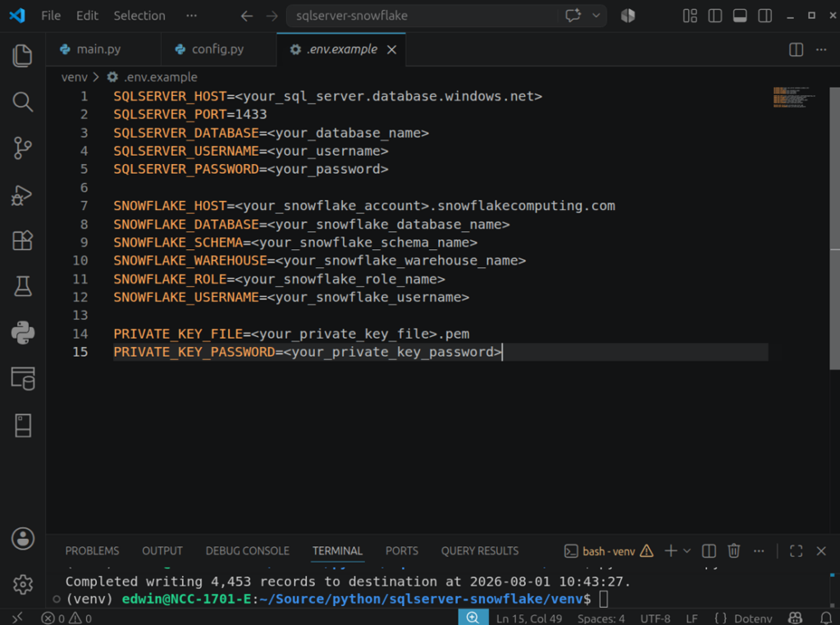Close the .env.example tab
The image size is (840, 625).
click(391, 50)
